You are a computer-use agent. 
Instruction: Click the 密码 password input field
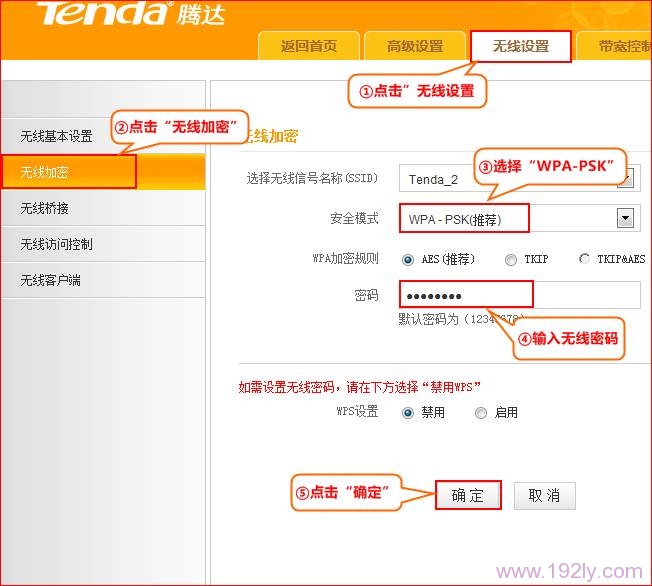(x=520, y=295)
